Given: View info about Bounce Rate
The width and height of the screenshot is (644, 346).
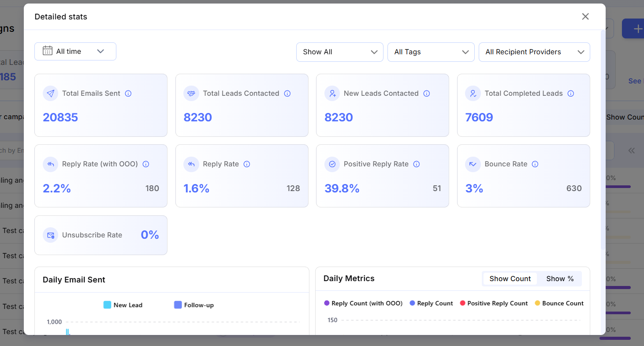Looking at the screenshot, I should [x=535, y=164].
